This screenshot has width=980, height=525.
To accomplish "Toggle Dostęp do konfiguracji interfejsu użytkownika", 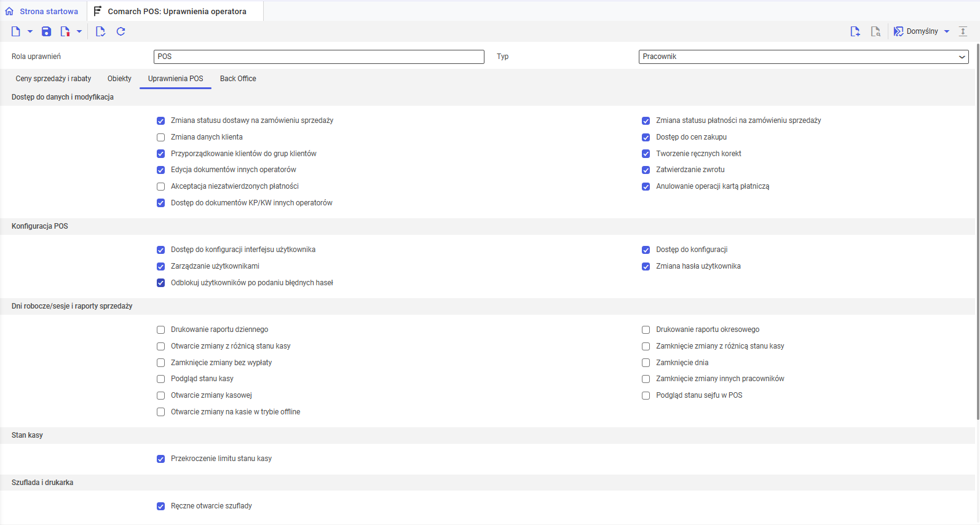I will click(x=161, y=250).
